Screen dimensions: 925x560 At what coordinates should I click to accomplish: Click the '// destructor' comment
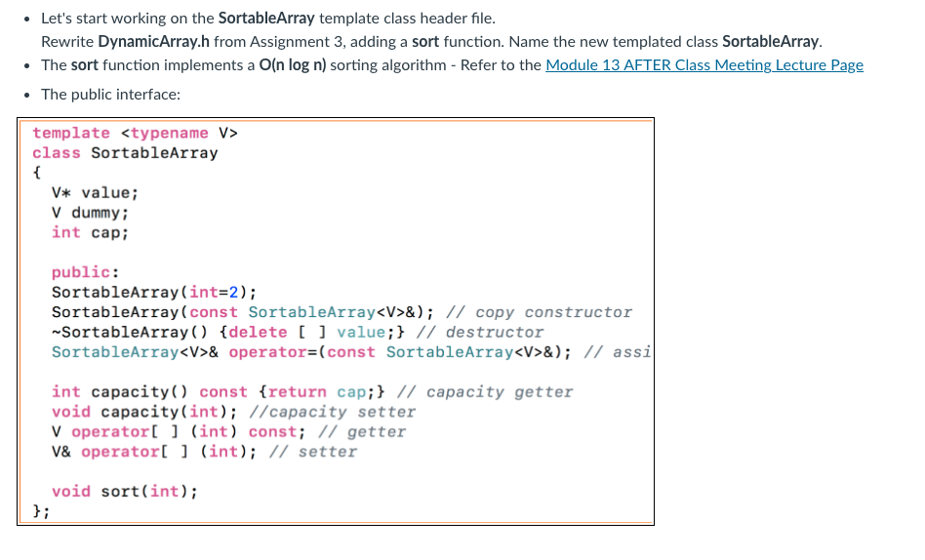(480, 333)
